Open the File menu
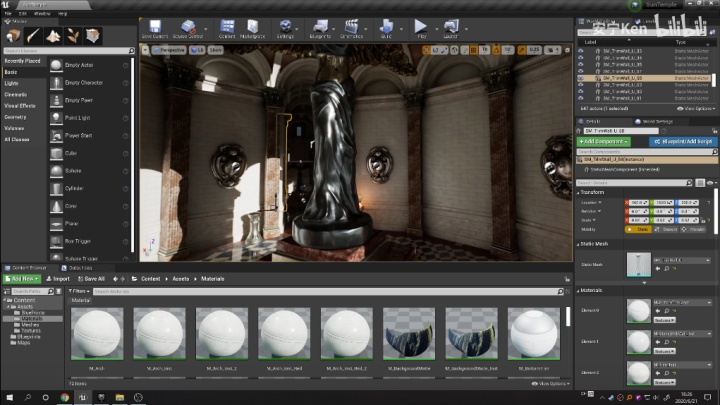Screen dimensions: 720x405 tap(8, 14)
